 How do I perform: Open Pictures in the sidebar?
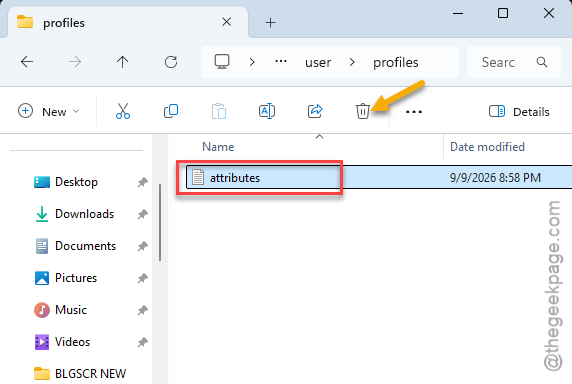pos(76,278)
